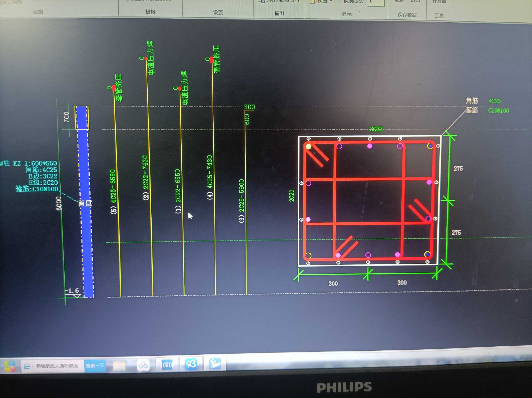532x398 pixels.
Task: Select the rebar label (1) 2C22-6550
Action: pos(178,191)
